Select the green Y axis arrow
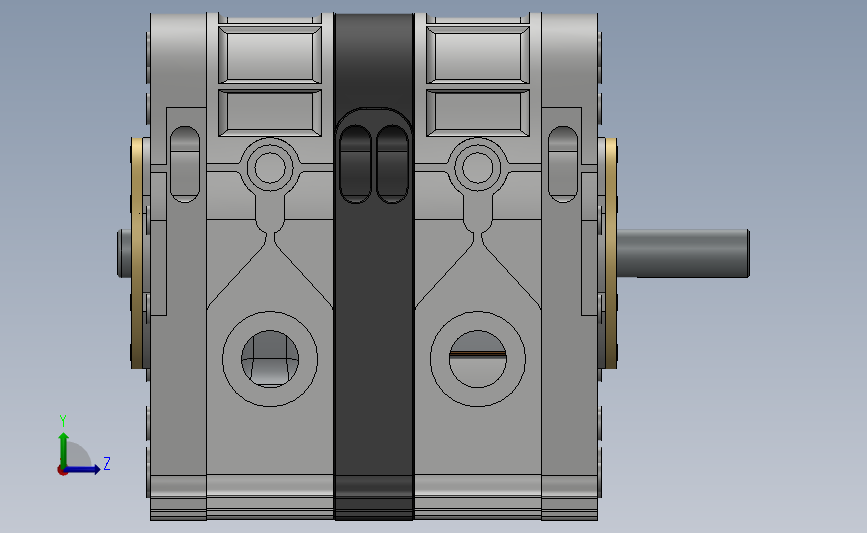The width and height of the screenshot is (867, 533). click(64, 450)
